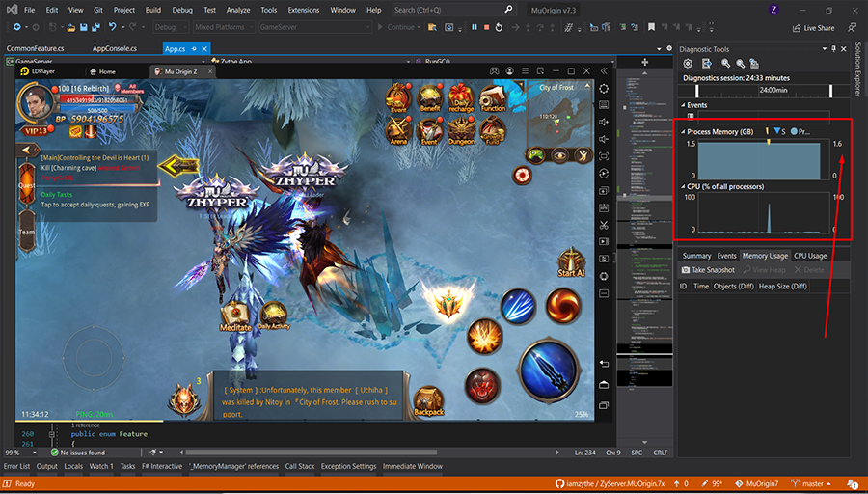868x494 pixels.
Task: Toggle pin on App.cs tab
Action: [195, 48]
